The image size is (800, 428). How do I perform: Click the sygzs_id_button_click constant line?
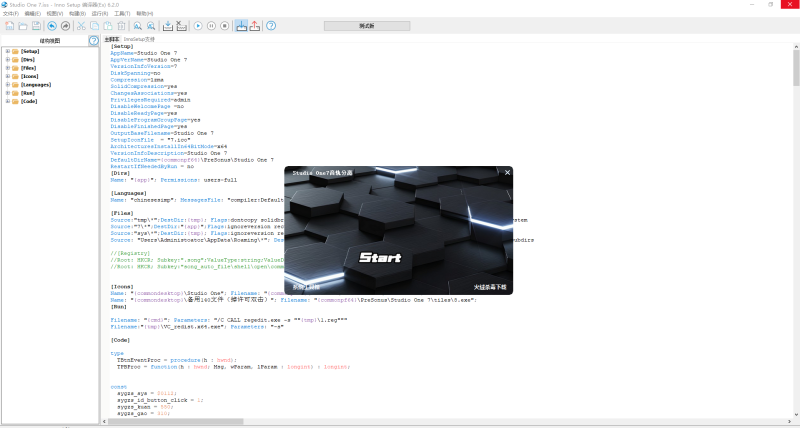click(160, 400)
